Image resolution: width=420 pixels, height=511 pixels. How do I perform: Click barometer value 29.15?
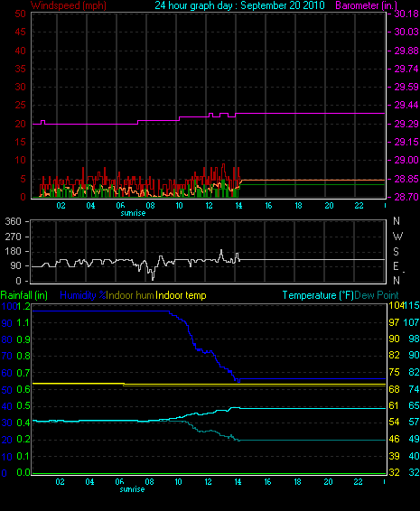coord(406,142)
